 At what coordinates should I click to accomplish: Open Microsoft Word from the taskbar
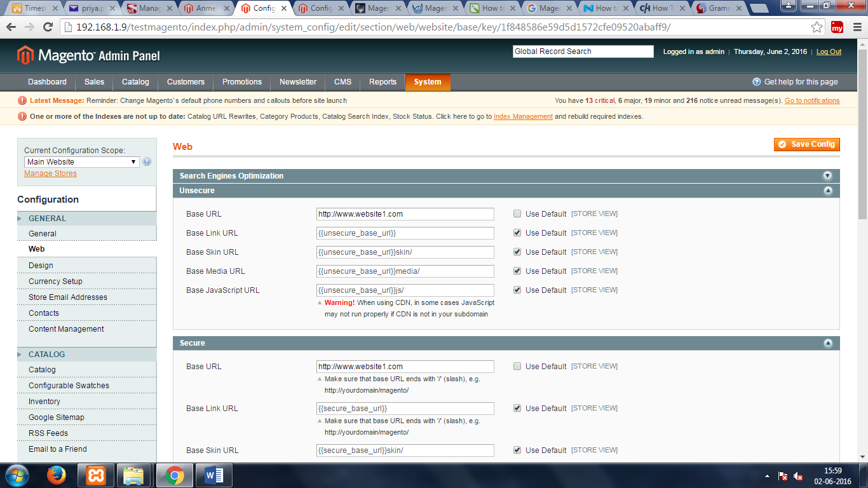click(213, 475)
